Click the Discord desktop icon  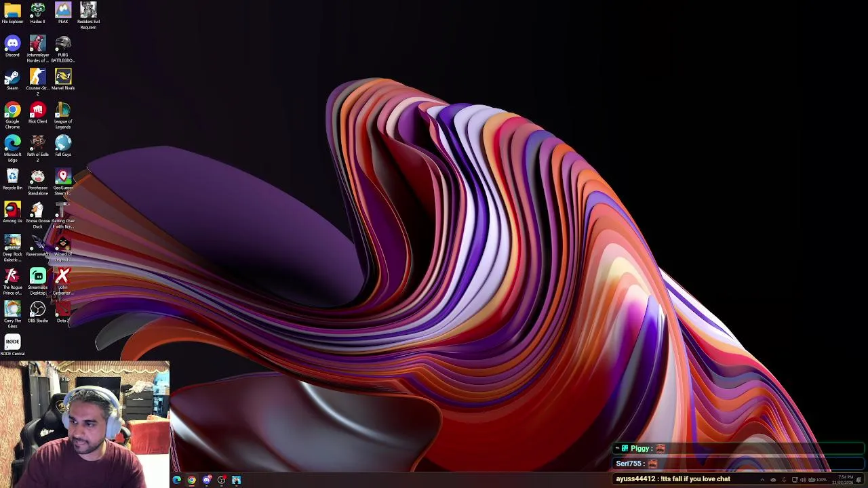point(12,47)
